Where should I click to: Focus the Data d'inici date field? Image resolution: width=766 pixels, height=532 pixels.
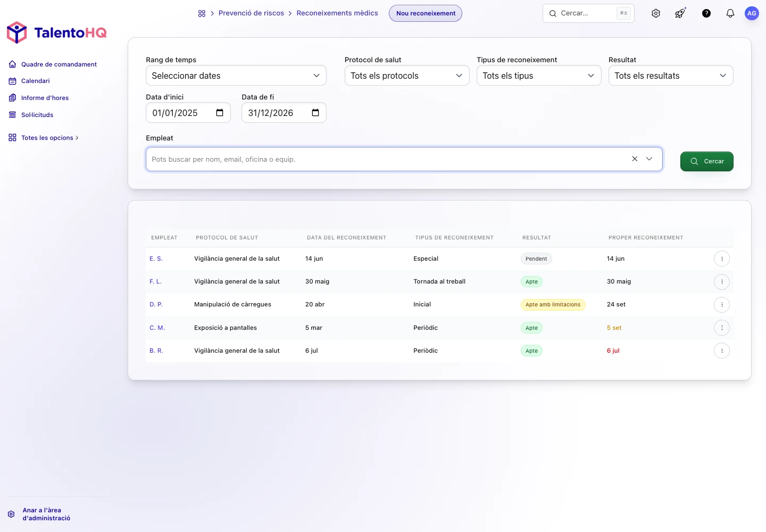[188, 113]
